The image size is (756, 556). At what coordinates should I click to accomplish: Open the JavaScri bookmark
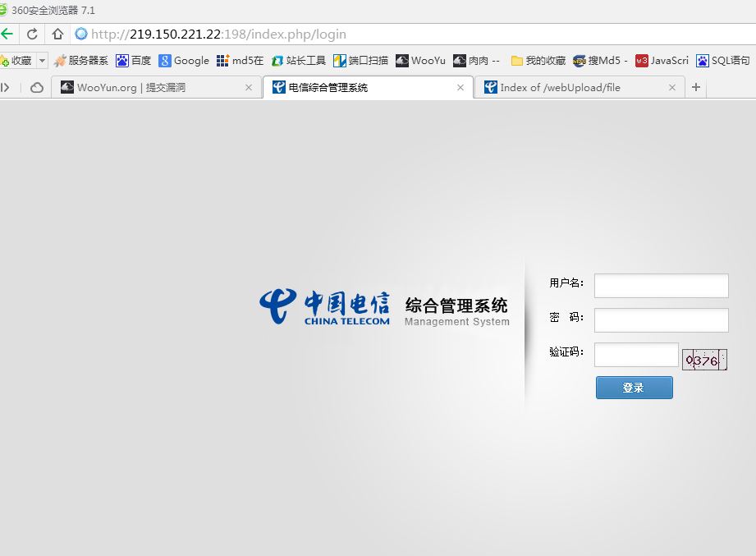tap(662, 61)
